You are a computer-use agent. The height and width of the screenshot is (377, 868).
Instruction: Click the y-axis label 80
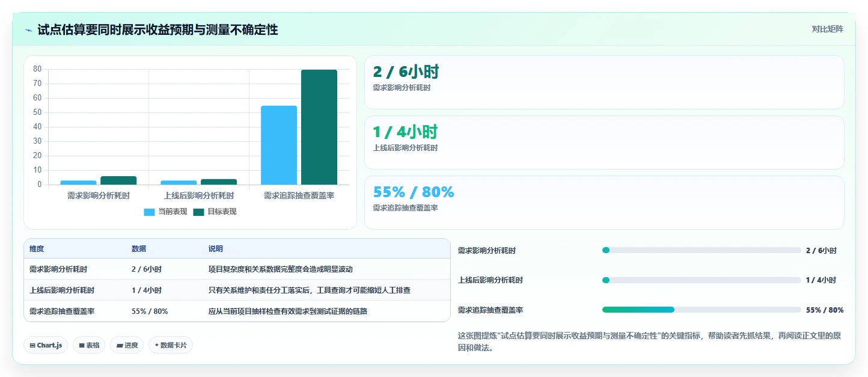coord(37,69)
